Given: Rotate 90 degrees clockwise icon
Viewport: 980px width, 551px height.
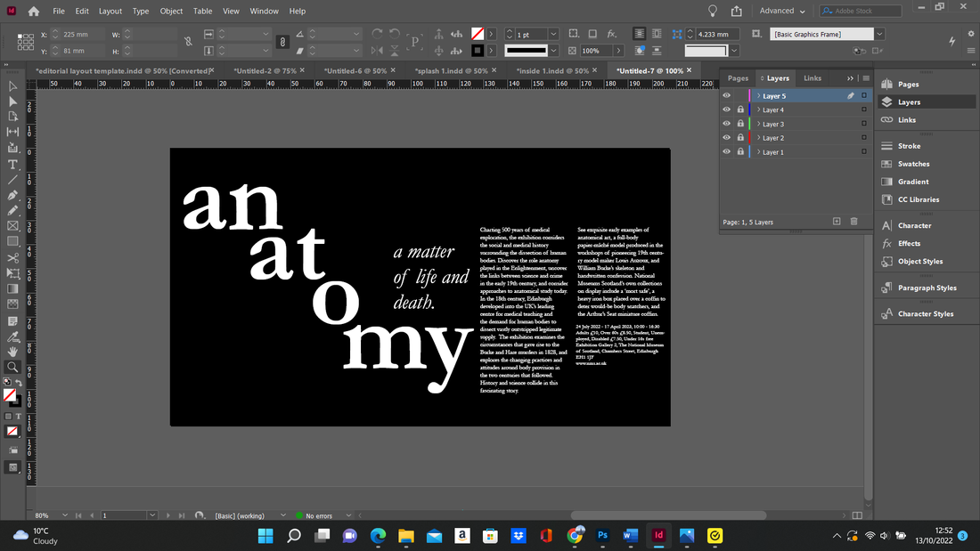Looking at the screenshot, I should (377, 34).
